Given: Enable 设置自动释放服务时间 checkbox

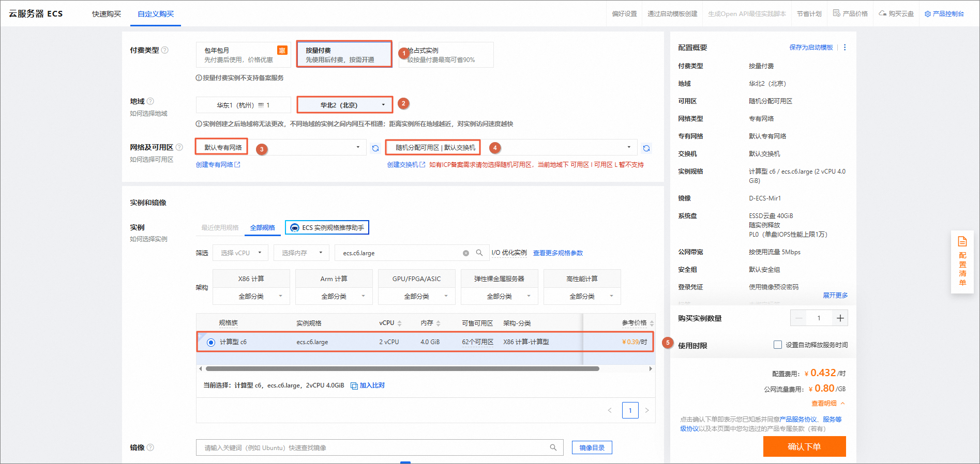Looking at the screenshot, I should pyautogui.click(x=778, y=345).
